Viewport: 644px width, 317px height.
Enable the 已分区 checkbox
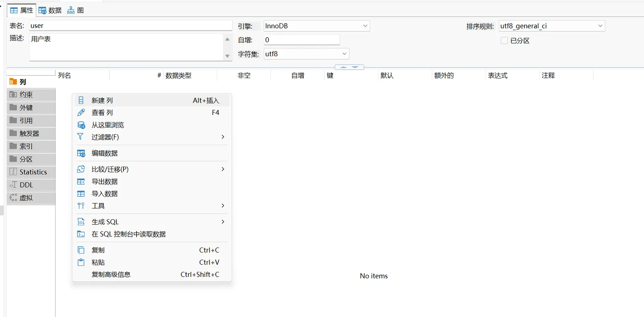tap(504, 41)
